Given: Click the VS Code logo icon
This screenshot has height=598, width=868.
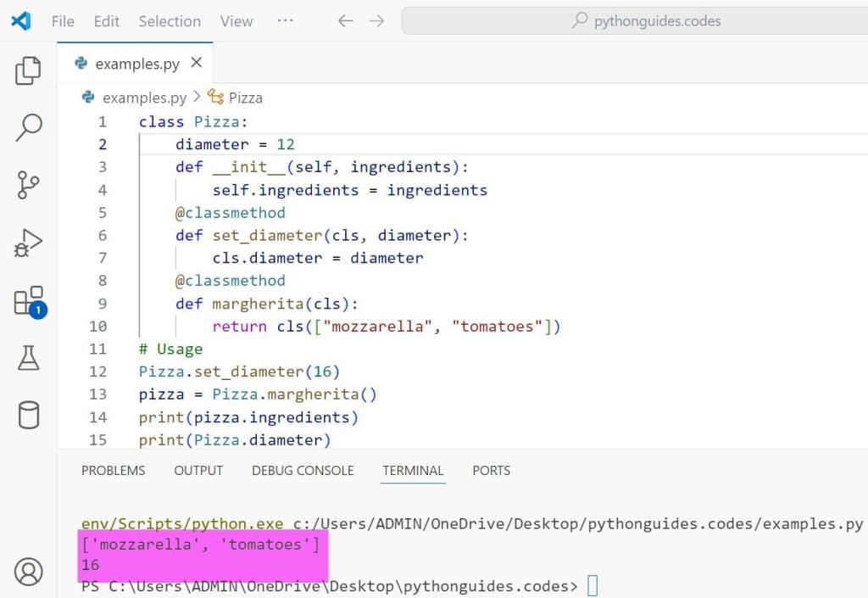Looking at the screenshot, I should (x=21, y=21).
